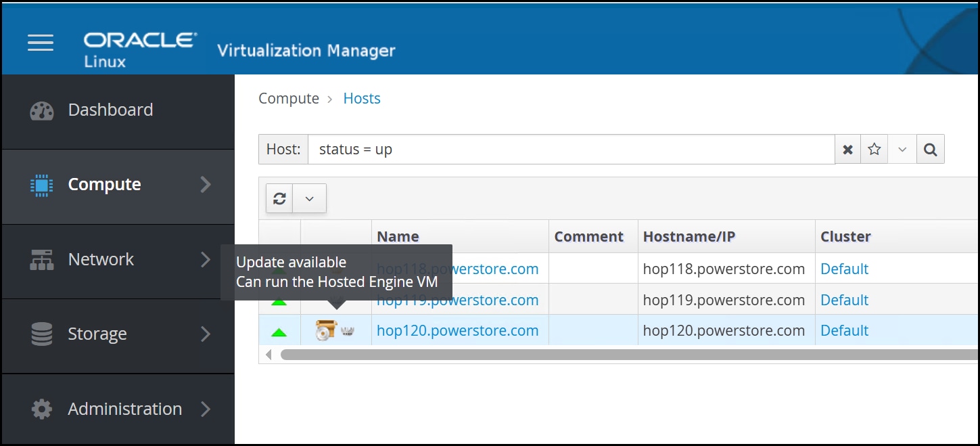Viewport: 980px width, 446px height.
Task: Bookmark the current search with the star
Action: tap(874, 150)
